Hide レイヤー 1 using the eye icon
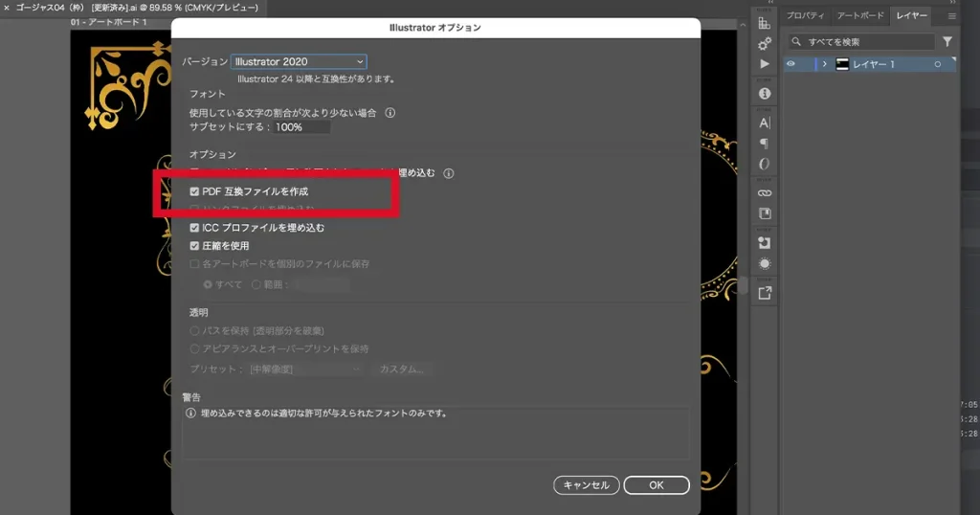The height and width of the screenshot is (515, 980). (791, 64)
